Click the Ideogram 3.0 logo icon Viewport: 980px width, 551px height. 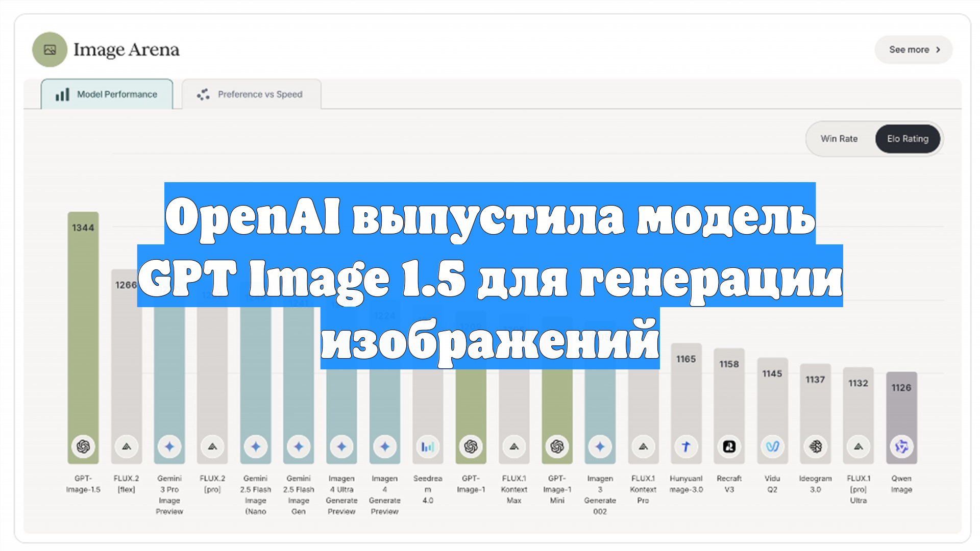815,446
